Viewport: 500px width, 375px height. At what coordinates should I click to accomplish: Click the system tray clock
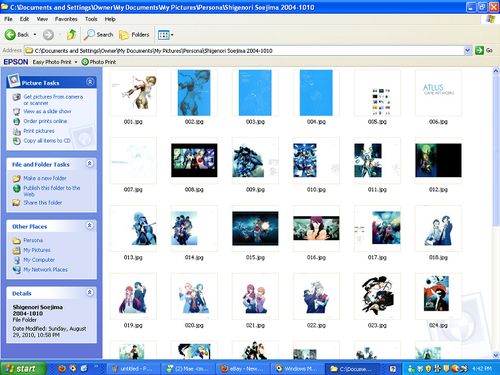click(482, 369)
